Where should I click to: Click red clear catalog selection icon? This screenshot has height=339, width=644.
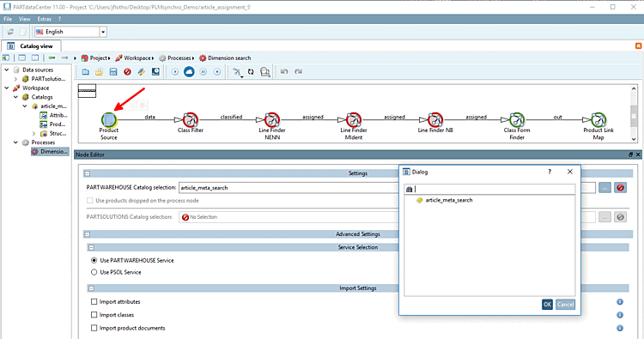(x=620, y=188)
